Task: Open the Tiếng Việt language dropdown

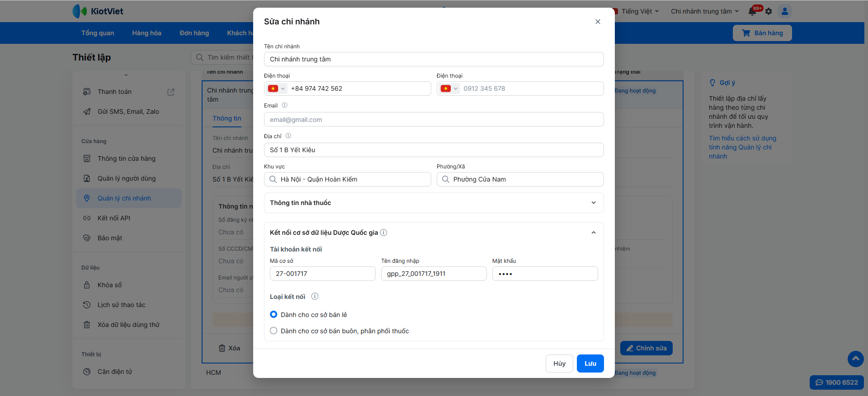Action: point(640,11)
